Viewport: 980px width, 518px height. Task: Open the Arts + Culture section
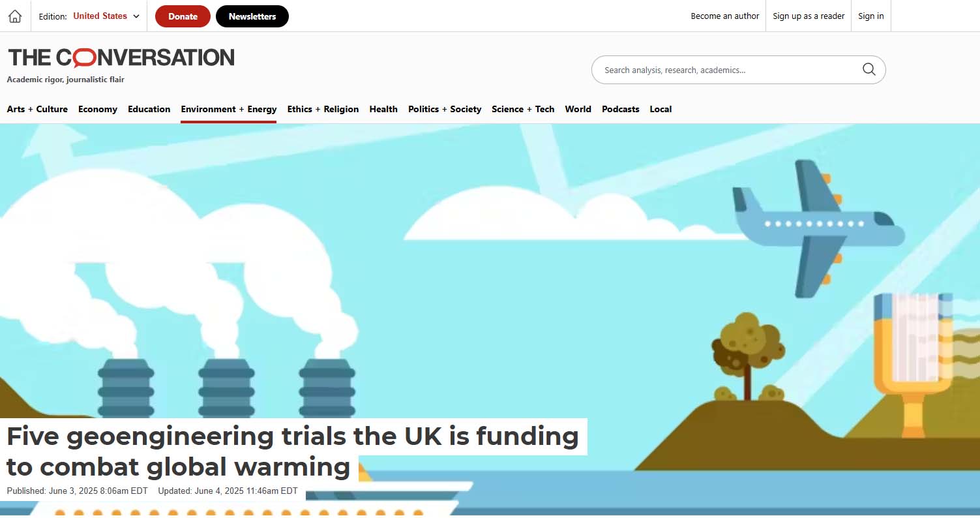(37, 109)
